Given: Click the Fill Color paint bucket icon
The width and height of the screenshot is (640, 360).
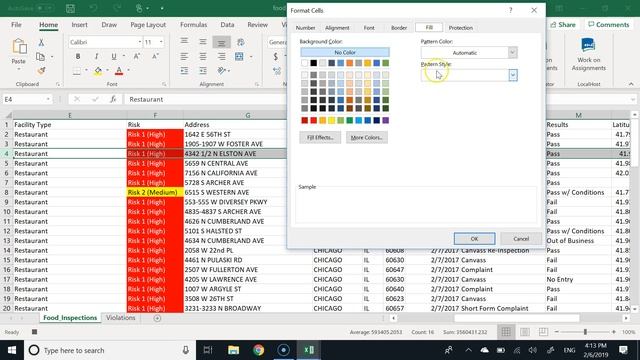Looking at the screenshot, I should pos(98,71).
